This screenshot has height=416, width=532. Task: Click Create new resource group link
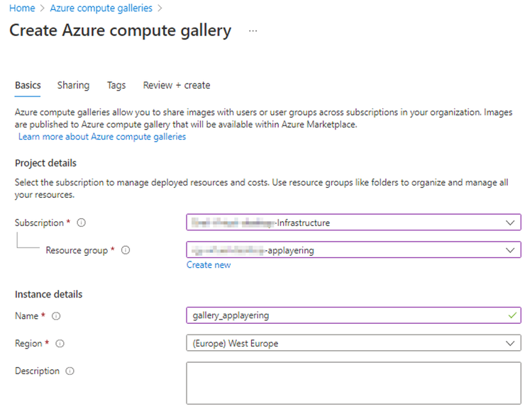click(x=209, y=265)
